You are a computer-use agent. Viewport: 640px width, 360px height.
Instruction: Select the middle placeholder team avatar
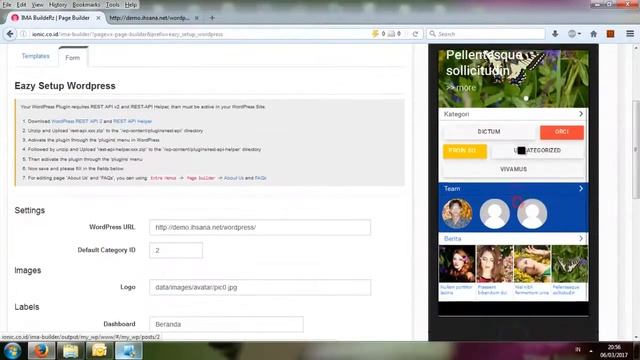coord(494,213)
